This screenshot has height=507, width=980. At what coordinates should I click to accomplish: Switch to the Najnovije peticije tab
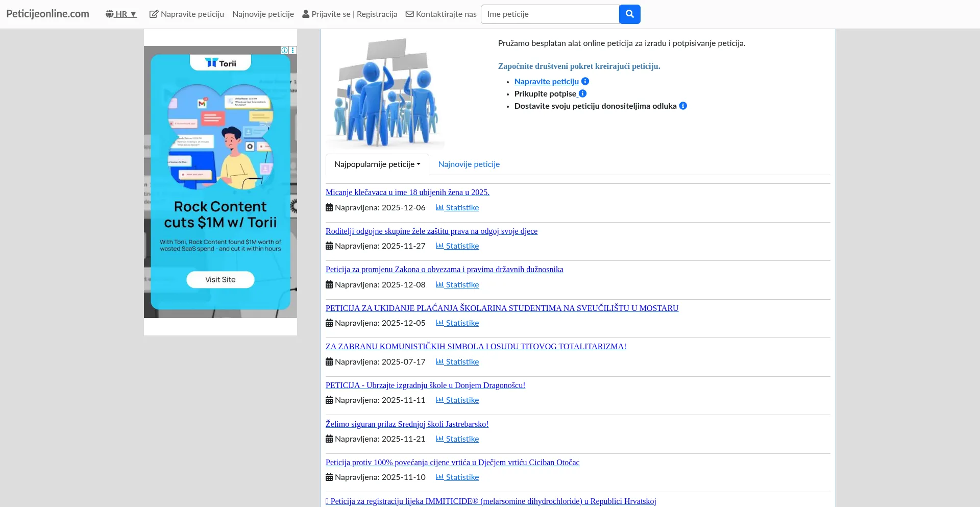click(x=469, y=164)
